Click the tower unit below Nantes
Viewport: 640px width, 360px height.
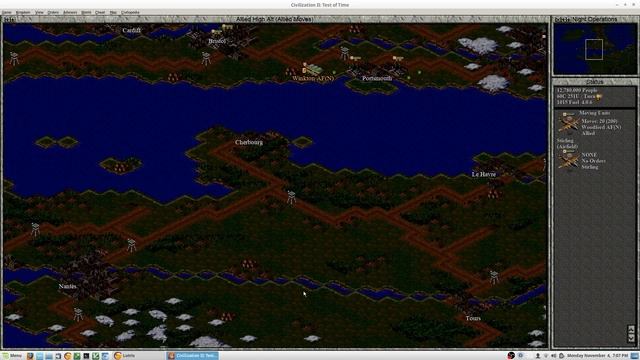coord(78,314)
